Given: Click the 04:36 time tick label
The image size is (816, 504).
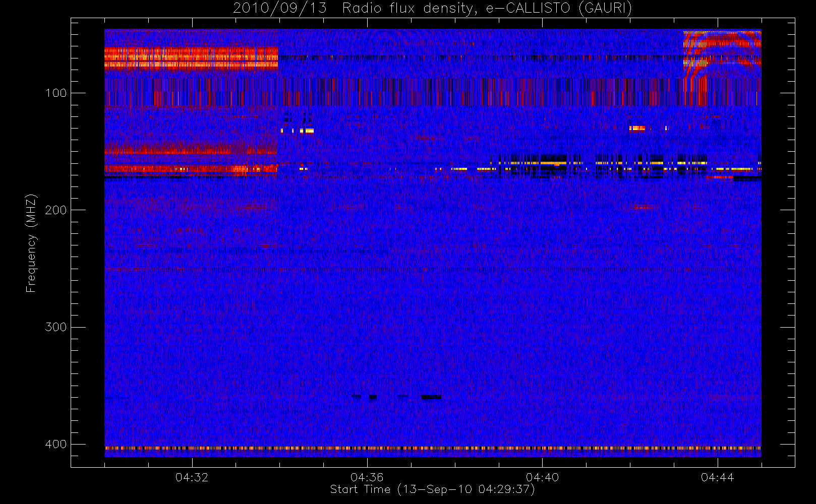Looking at the screenshot, I should (x=367, y=477).
